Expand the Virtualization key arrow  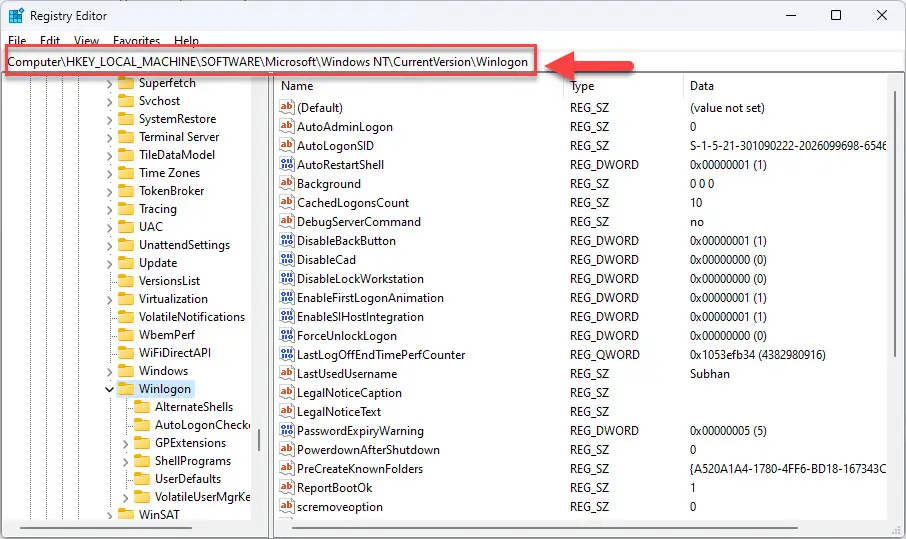pos(109,299)
